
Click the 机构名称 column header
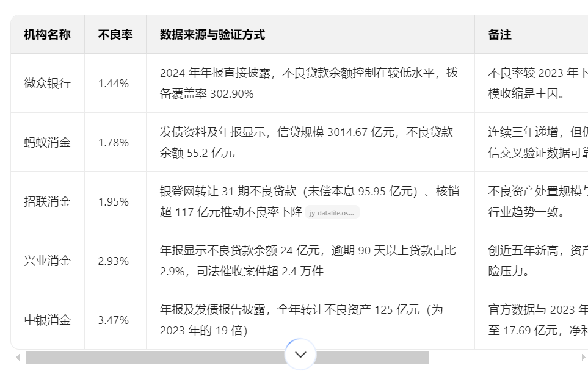(x=47, y=35)
